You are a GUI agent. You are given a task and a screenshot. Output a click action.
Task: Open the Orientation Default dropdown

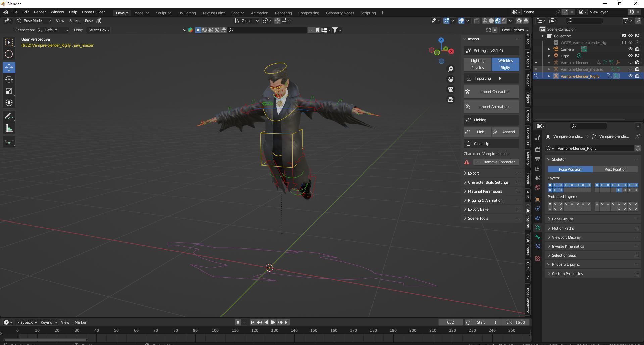pos(53,30)
